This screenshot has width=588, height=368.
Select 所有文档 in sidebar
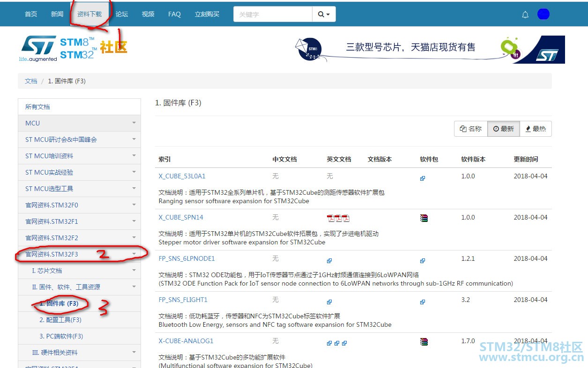[x=79, y=107]
